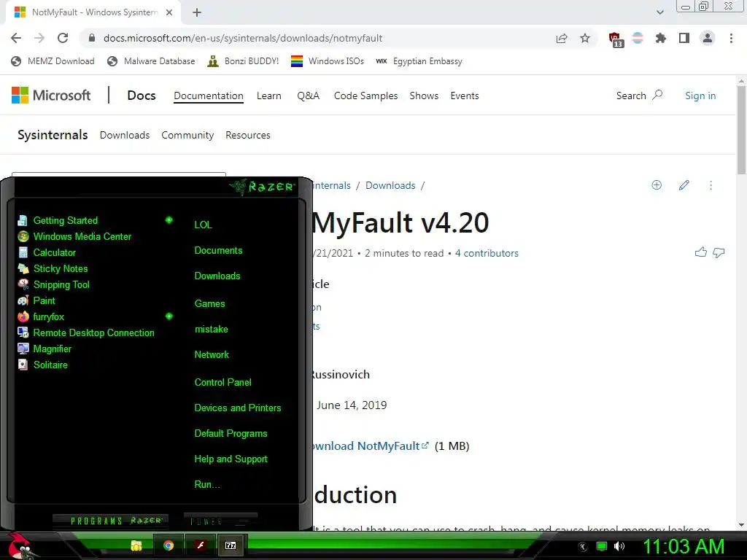Give the article a thumbs down

coord(719,252)
